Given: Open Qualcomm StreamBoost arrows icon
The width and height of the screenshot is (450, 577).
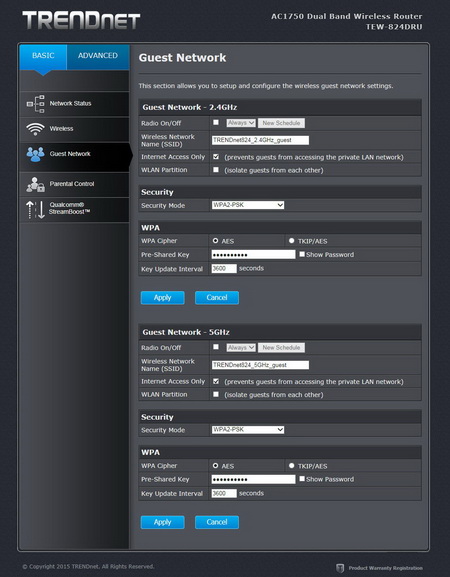Looking at the screenshot, I should coord(35,210).
